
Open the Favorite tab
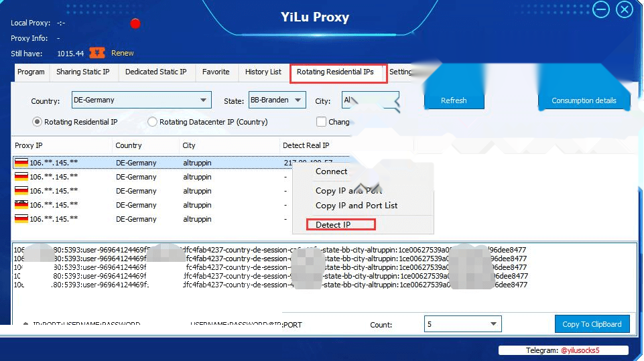pyautogui.click(x=216, y=72)
